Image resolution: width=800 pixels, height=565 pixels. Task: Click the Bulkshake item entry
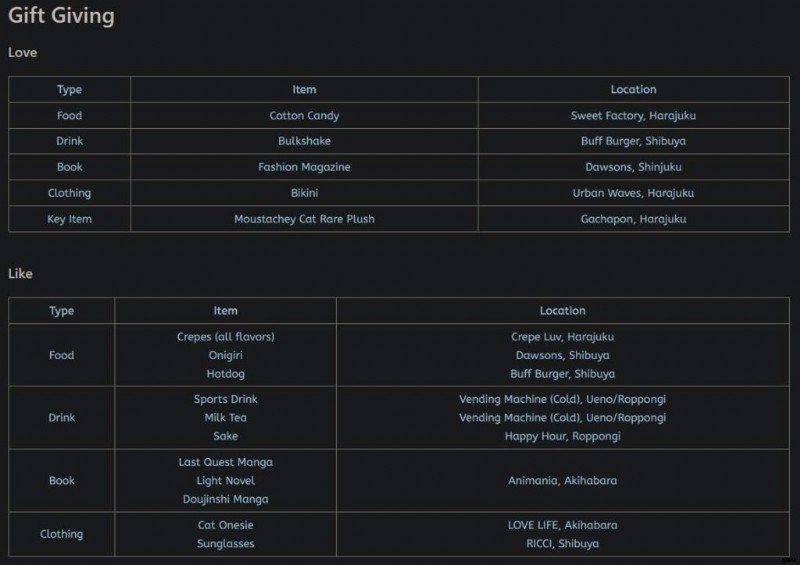(x=304, y=141)
